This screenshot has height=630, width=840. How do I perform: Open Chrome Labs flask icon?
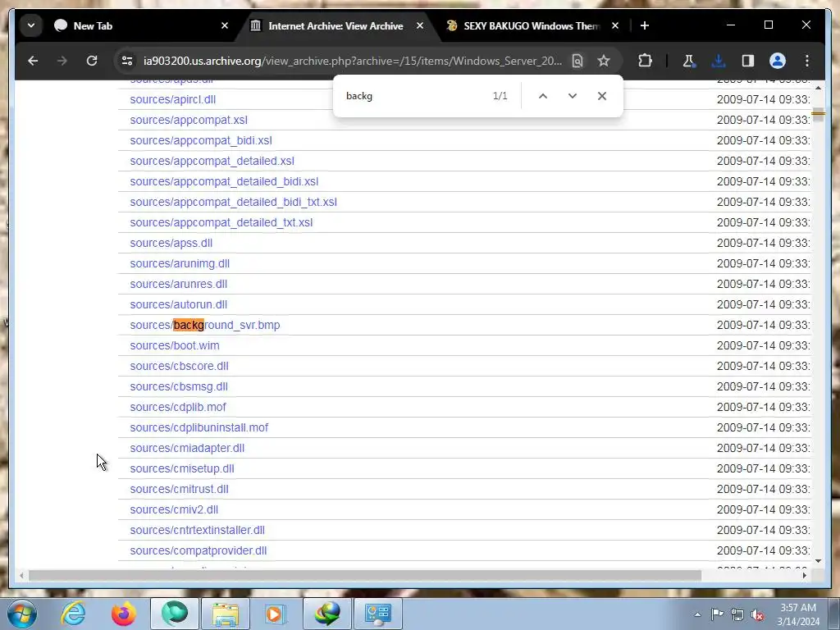[689, 61]
